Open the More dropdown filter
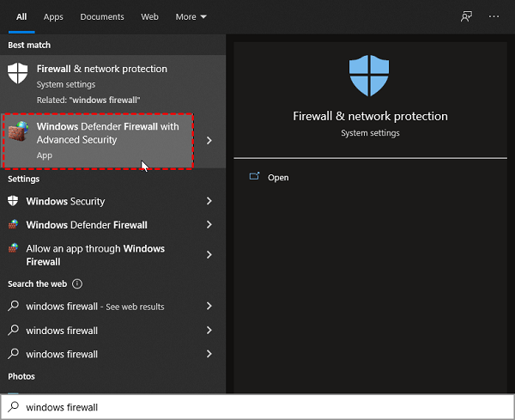Screen dimensions: 515x420 point(191,17)
